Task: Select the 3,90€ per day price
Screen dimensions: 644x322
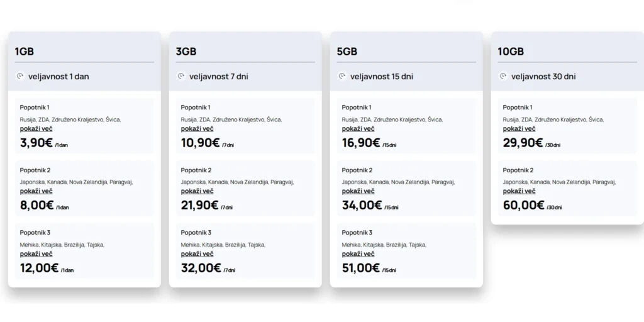Action: (x=36, y=143)
